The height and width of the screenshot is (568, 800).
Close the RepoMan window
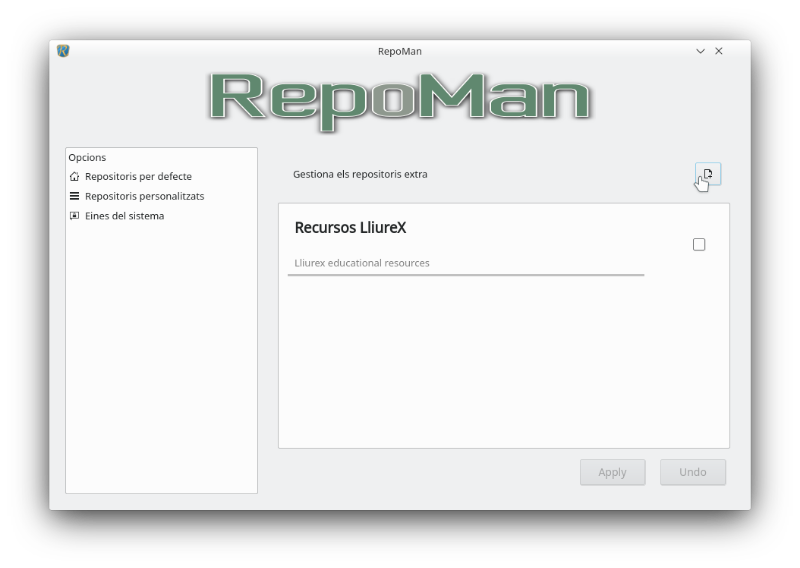coord(719,51)
